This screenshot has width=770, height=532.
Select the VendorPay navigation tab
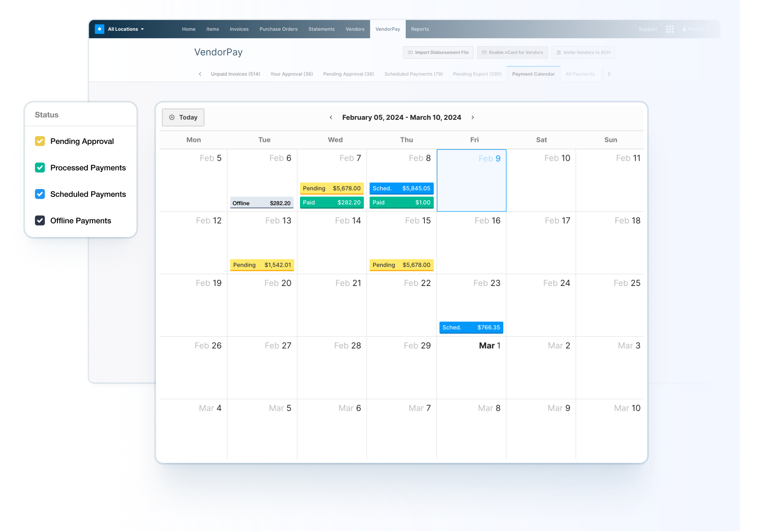(388, 29)
